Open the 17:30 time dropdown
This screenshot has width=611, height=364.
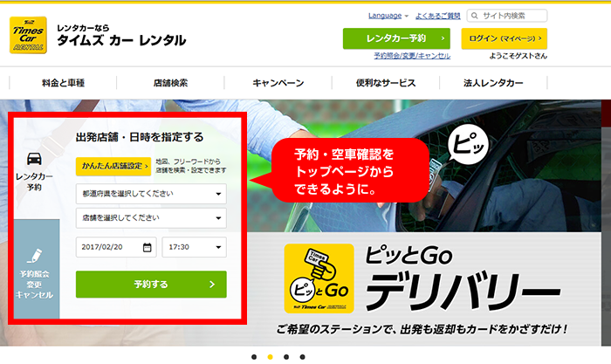pyautogui.click(x=194, y=247)
